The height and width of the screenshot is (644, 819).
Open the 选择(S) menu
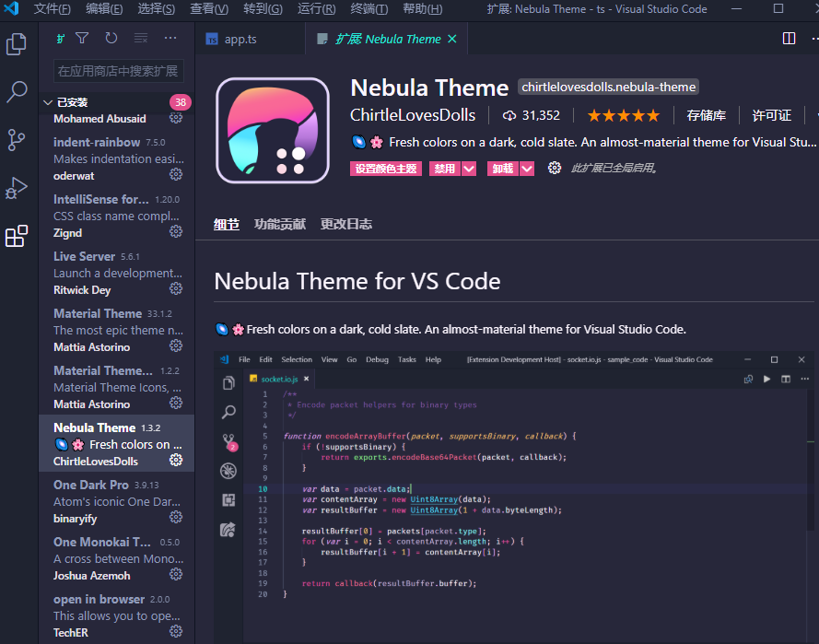coord(157,9)
